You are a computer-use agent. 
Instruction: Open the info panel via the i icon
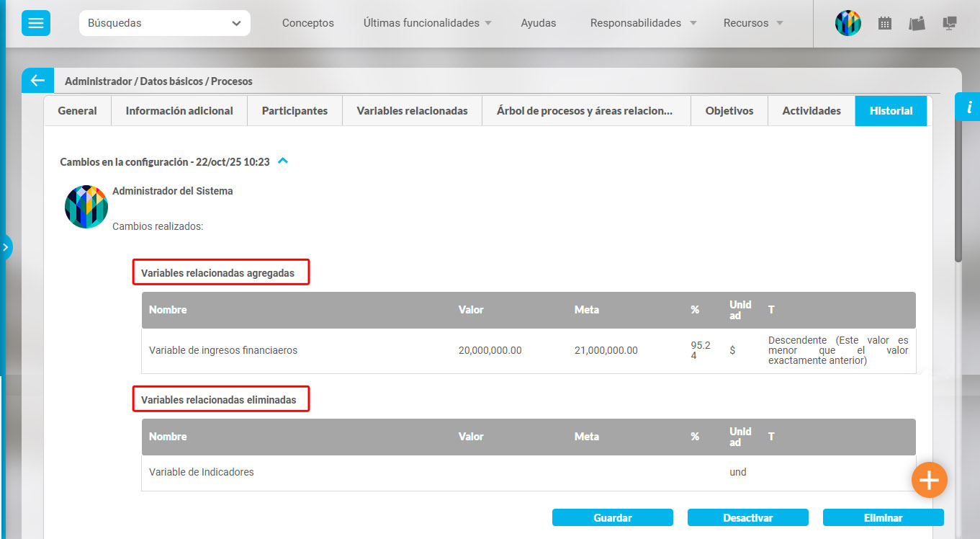pos(968,107)
